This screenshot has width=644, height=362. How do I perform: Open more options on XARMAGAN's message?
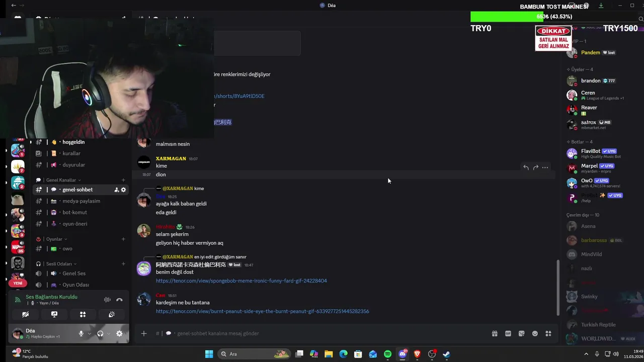(x=545, y=167)
